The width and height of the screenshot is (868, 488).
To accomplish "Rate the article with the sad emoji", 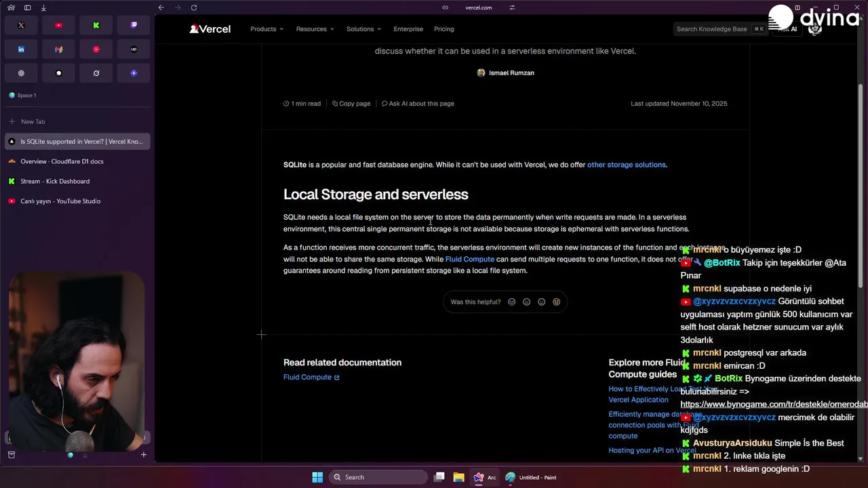I will click(x=526, y=302).
